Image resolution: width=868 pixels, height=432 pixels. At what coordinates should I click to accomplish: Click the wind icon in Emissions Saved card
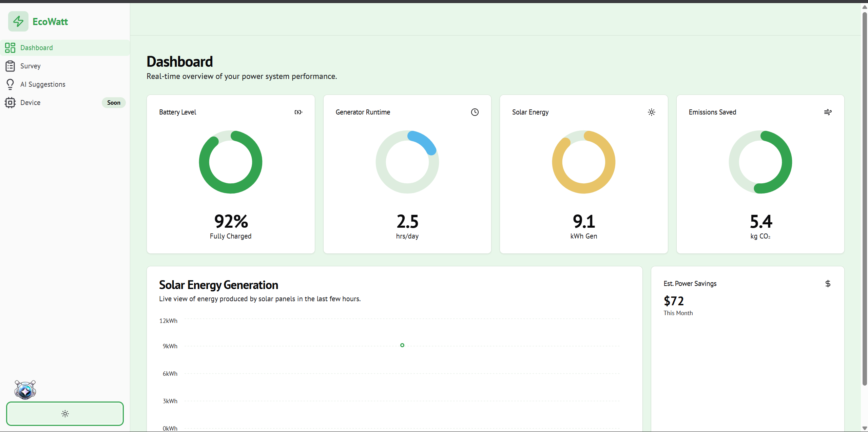tap(828, 112)
